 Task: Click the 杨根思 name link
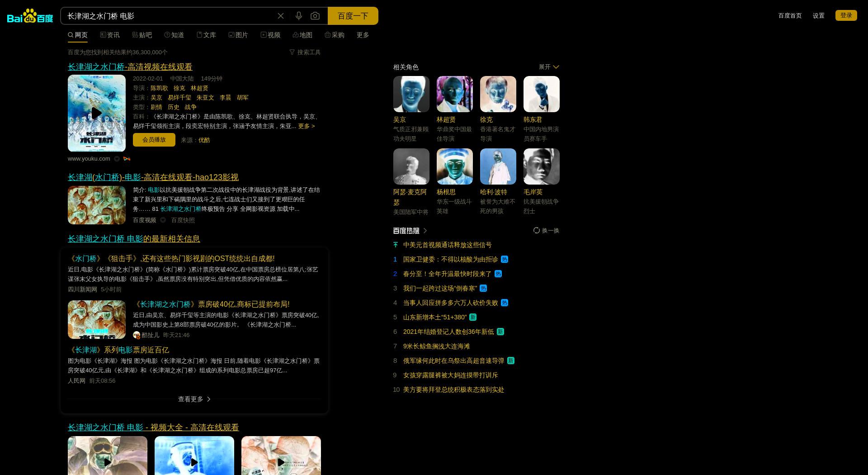(x=446, y=192)
